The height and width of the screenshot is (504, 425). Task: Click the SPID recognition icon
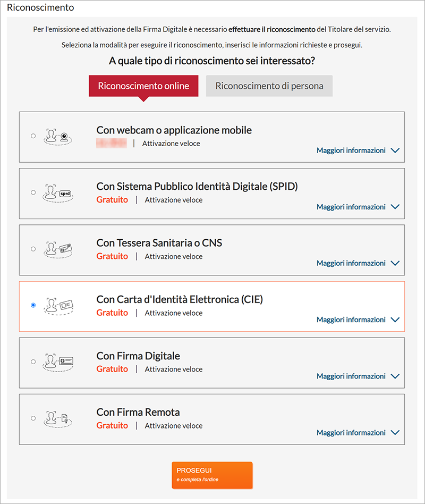click(x=58, y=193)
